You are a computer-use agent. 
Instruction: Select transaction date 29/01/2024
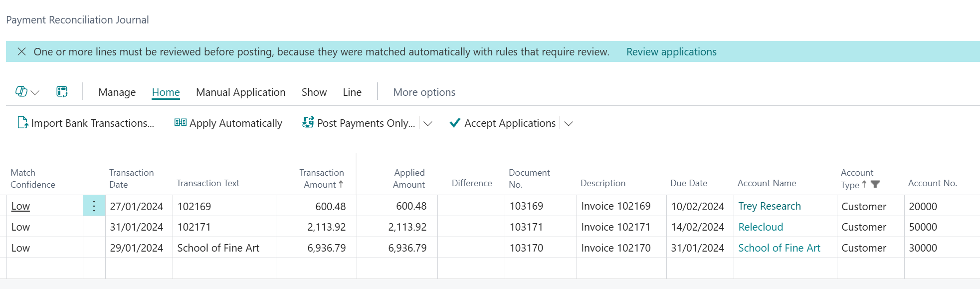139,248
